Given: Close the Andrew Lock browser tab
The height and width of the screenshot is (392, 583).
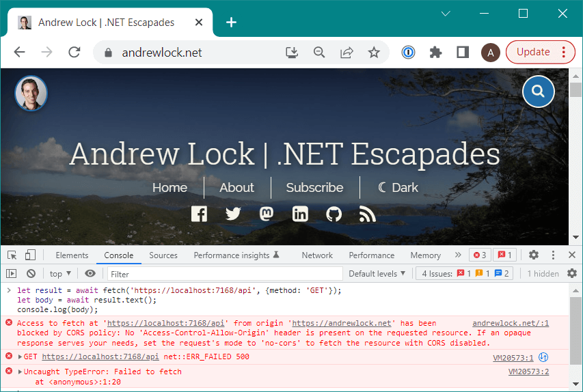Looking at the screenshot, I should pyautogui.click(x=199, y=23).
